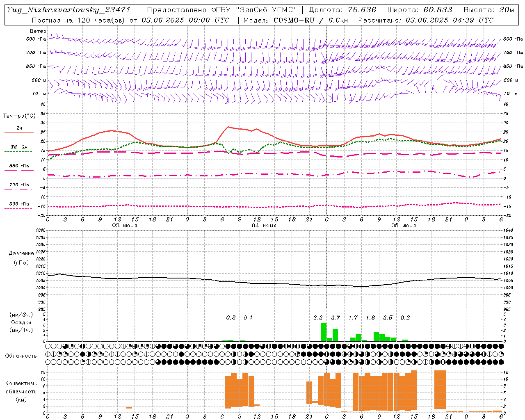Click the tallest green precipitation bar
The width and height of the screenshot is (525, 420).
[x=324, y=332]
